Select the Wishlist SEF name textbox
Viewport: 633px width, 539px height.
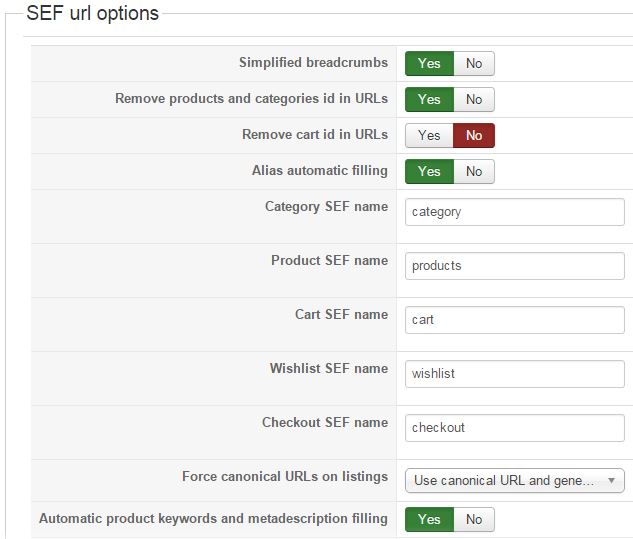(x=514, y=374)
